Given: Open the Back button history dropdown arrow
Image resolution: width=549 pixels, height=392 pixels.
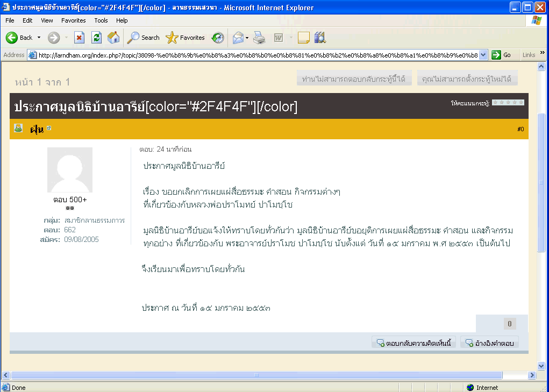Looking at the screenshot, I should pyautogui.click(x=39, y=38).
